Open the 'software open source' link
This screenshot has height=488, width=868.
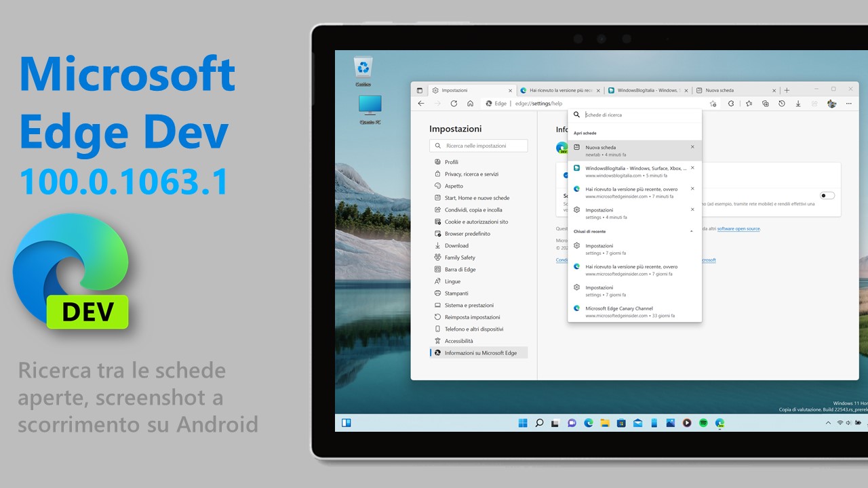(x=738, y=228)
